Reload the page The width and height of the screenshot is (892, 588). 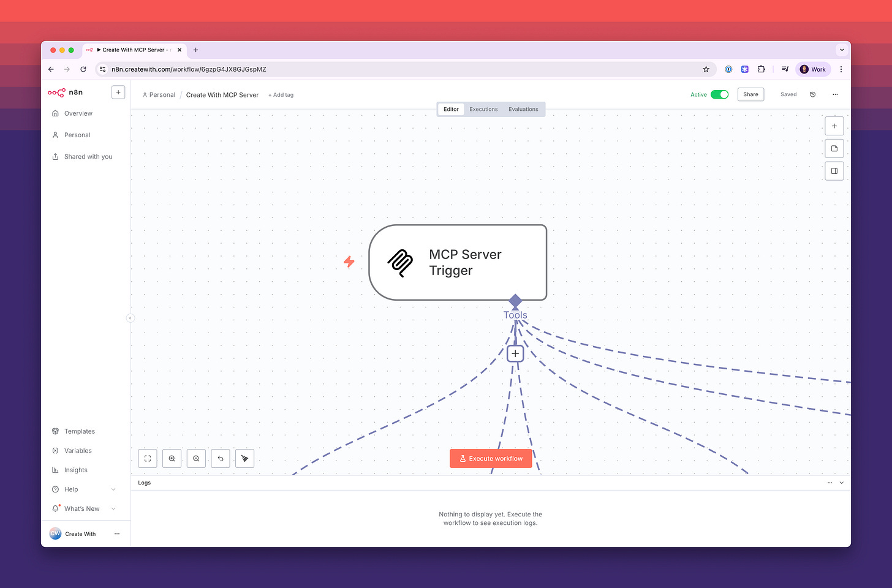click(x=83, y=69)
